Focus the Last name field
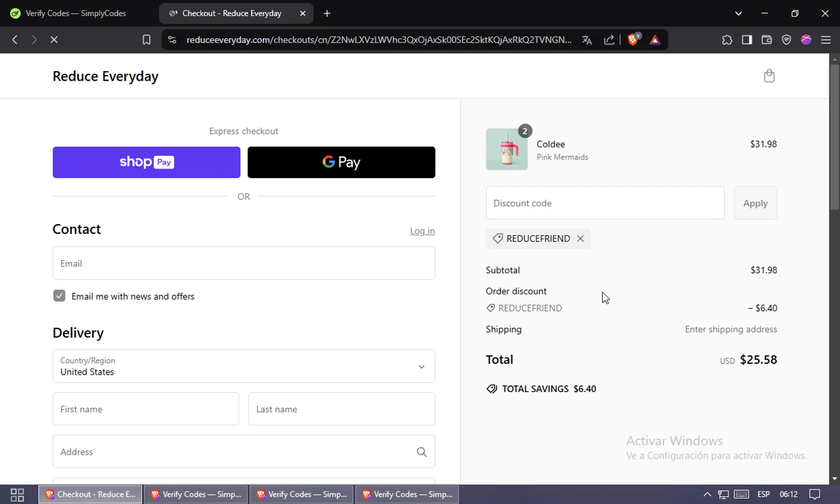This screenshot has width=840, height=504. (342, 409)
